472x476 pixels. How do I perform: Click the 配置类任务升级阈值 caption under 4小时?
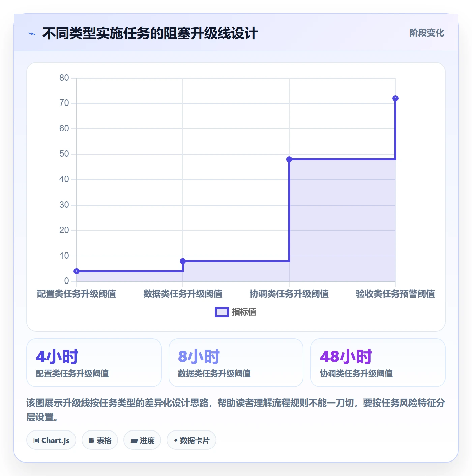(72, 374)
